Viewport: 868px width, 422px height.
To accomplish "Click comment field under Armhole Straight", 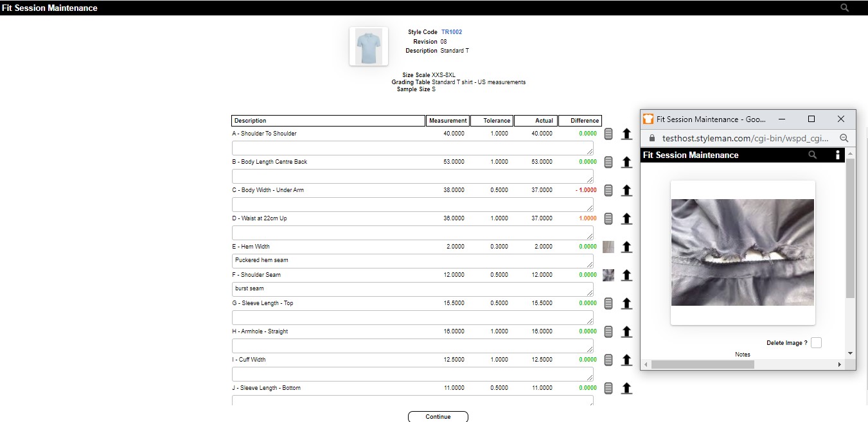I will (x=412, y=346).
